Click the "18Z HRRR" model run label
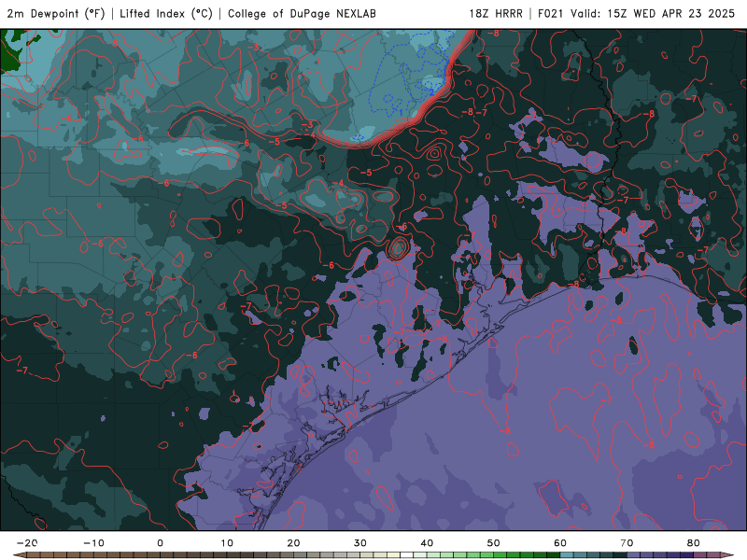This screenshot has height=560, width=747. tap(496, 14)
